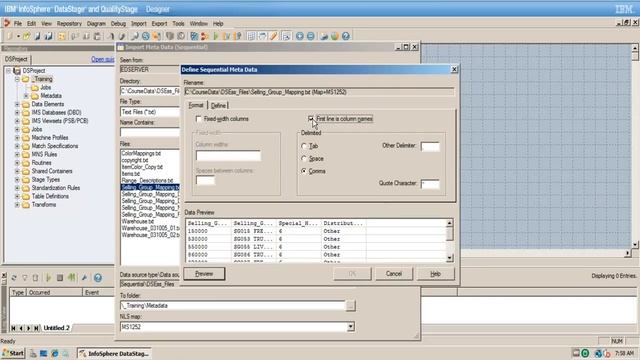Select the Space delimiter radio button
Screen dimensions: 640x360
pyautogui.click(x=304, y=158)
